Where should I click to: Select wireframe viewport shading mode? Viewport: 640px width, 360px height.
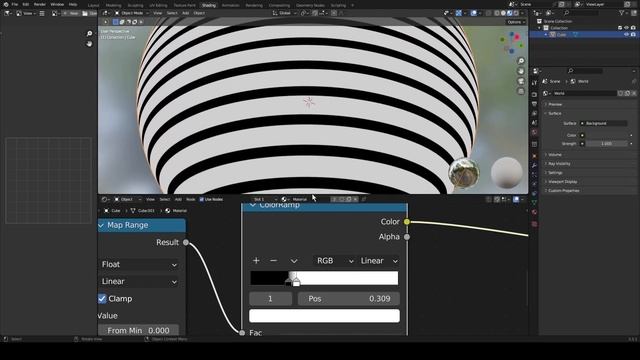(x=497, y=13)
